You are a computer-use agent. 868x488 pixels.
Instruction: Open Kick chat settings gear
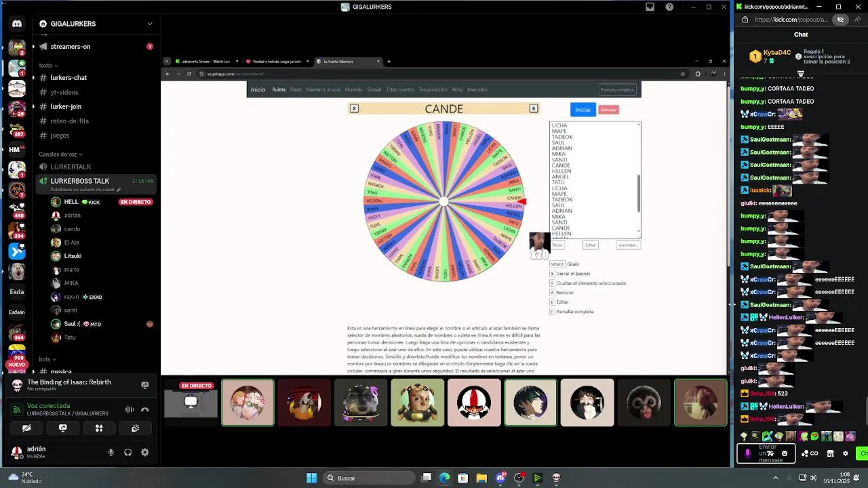point(845,453)
